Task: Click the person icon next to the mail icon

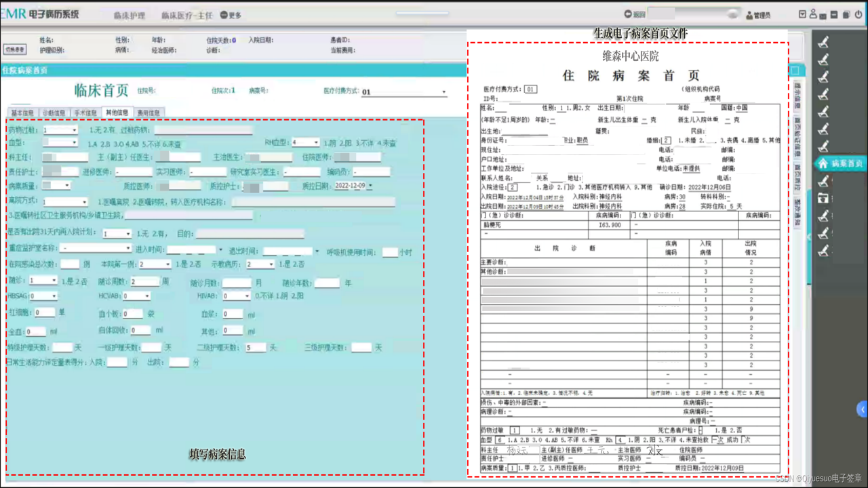Action: (x=814, y=14)
